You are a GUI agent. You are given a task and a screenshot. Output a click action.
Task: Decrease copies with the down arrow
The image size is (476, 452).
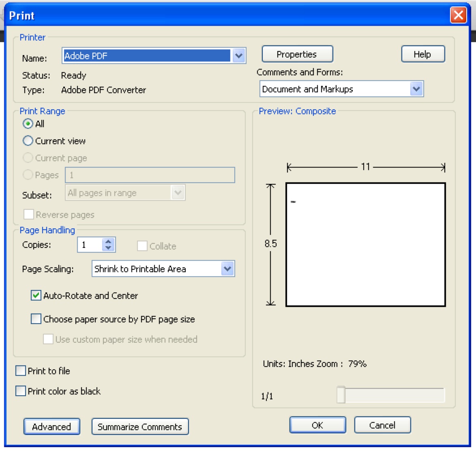coord(108,247)
